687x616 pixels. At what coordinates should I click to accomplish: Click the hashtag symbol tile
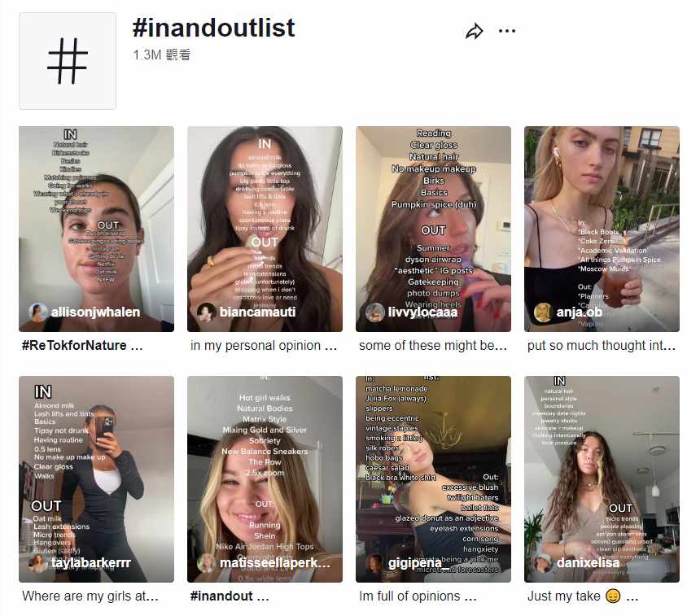pyautogui.click(x=68, y=61)
